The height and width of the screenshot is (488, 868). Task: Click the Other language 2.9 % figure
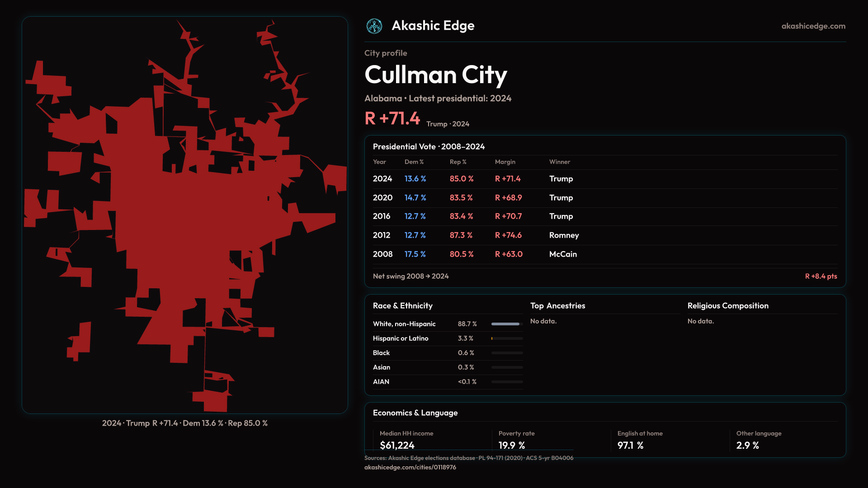click(x=747, y=446)
